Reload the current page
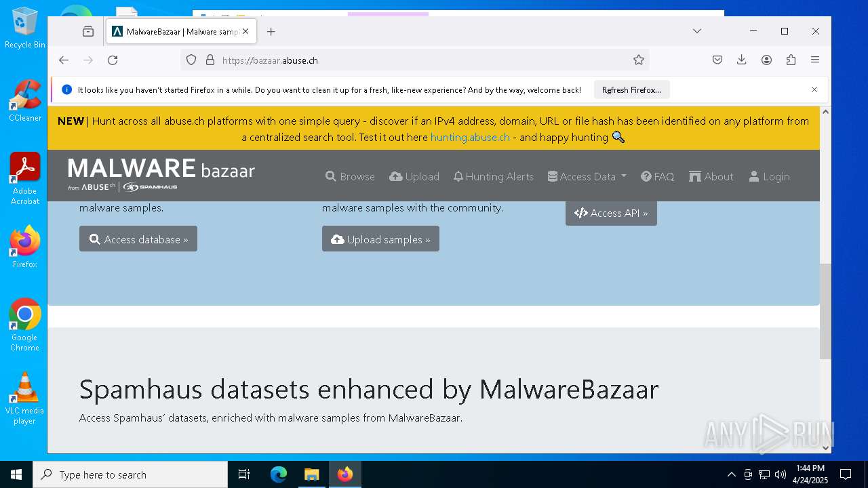Viewport: 868px width, 488px height. (x=113, y=60)
